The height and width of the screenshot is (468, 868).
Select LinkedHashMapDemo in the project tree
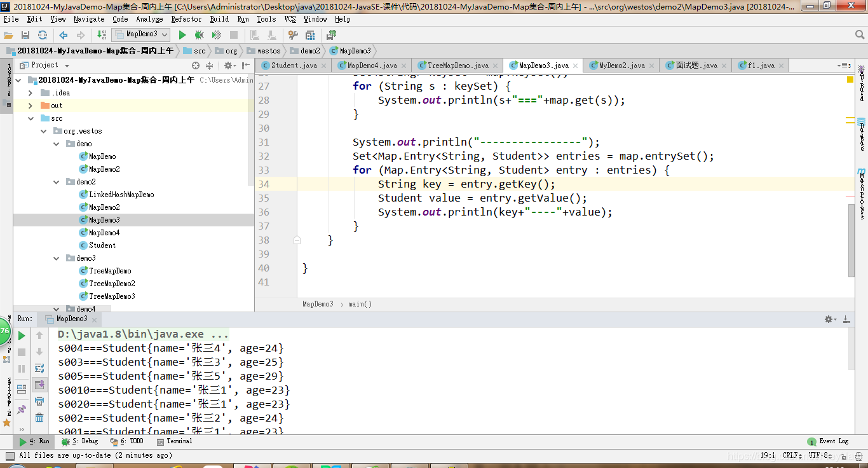point(121,195)
